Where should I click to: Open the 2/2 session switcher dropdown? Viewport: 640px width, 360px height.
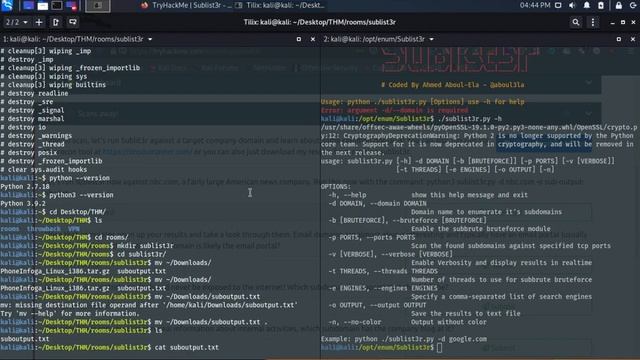(16, 22)
